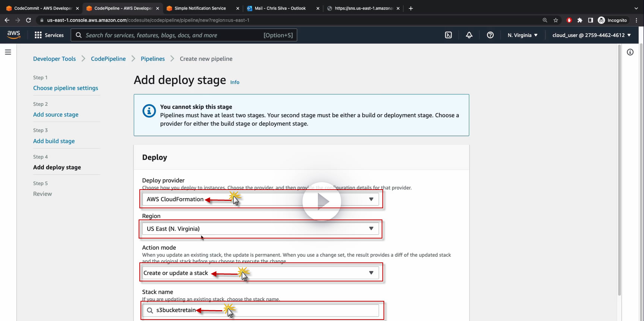This screenshot has height=321, width=644.
Task: Toggle the left navigation hamburger menu
Action: 8,52
